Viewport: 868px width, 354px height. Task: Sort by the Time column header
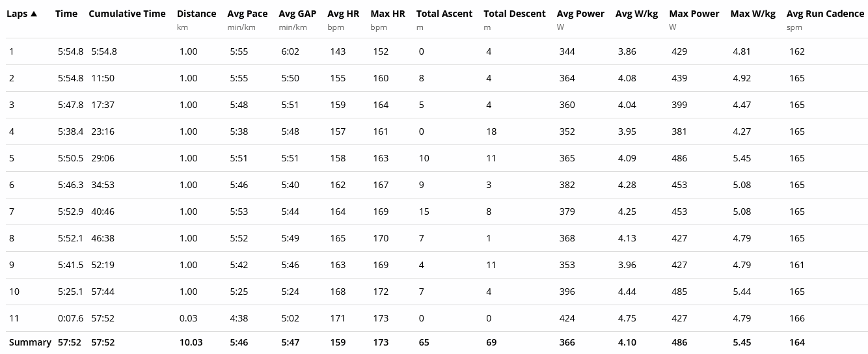66,14
